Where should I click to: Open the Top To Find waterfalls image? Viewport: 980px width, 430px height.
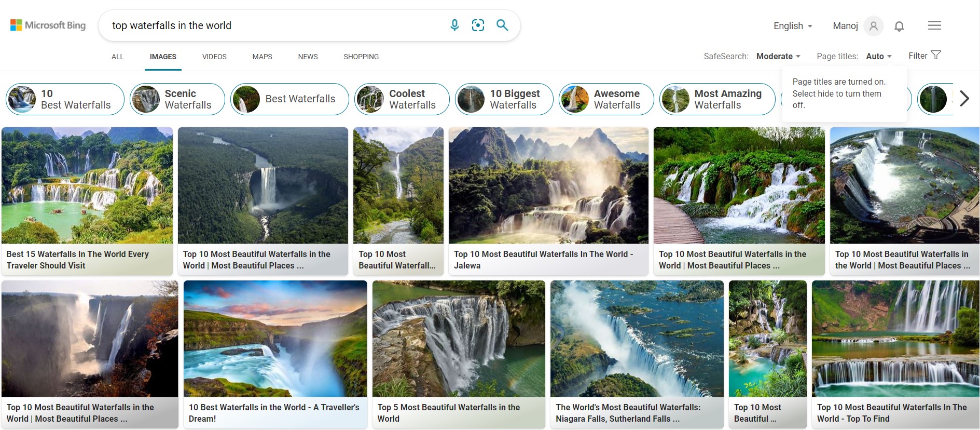click(x=895, y=339)
